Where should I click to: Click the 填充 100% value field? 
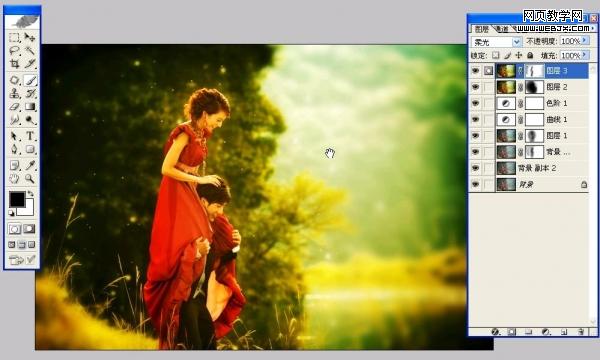571,55
